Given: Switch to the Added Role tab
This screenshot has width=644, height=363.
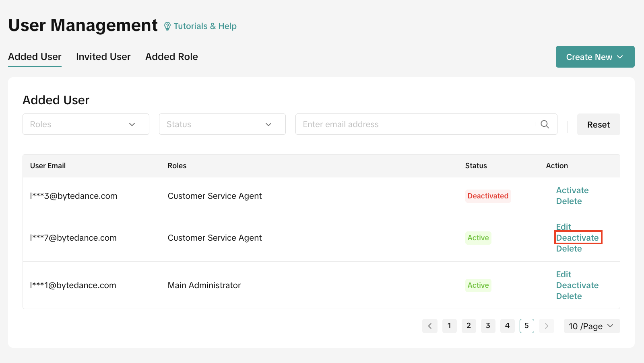Looking at the screenshot, I should [171, 57].
